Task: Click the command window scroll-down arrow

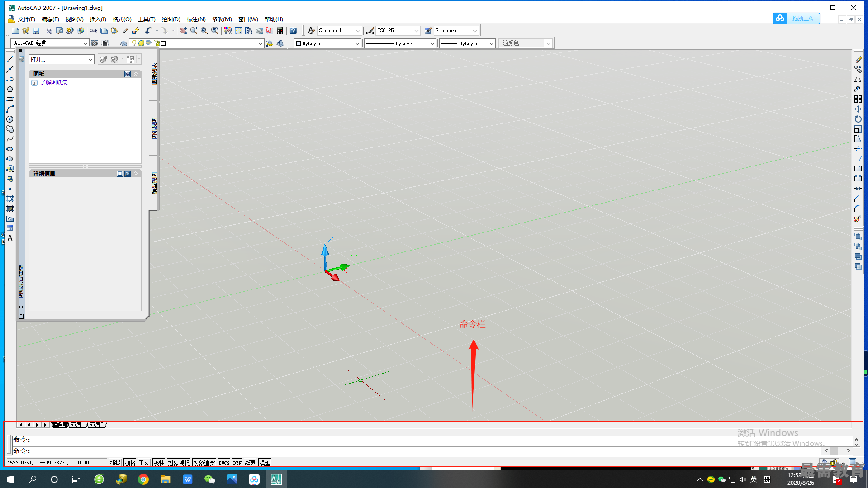Action: click(856, 445)
